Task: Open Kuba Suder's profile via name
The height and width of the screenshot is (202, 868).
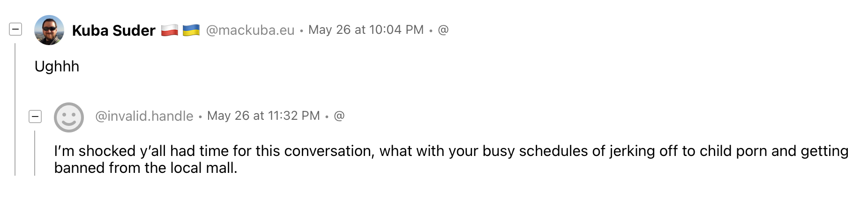Action: point(113,31)
